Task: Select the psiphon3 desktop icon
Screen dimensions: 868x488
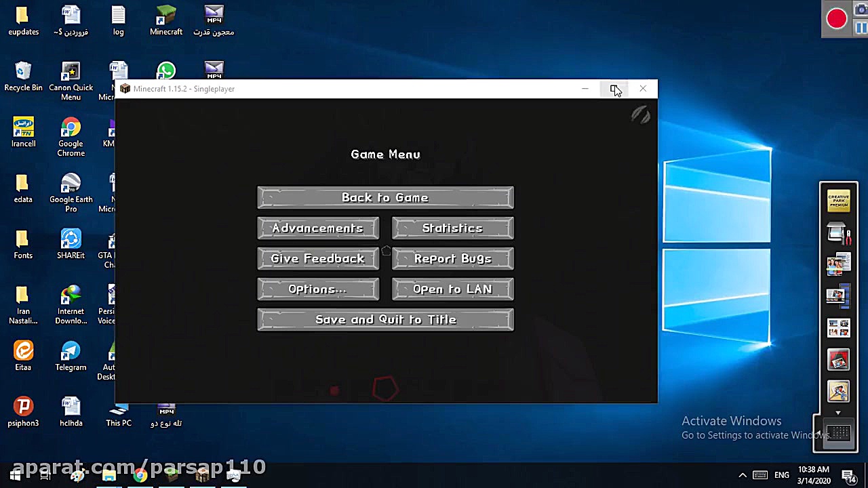Action: [x=23, y=411]
